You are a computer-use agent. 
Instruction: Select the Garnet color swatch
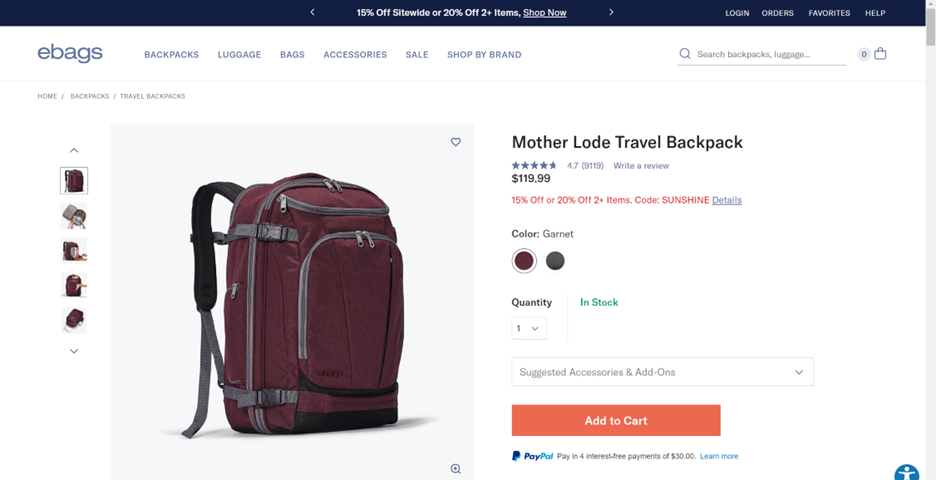click(524, 261)
